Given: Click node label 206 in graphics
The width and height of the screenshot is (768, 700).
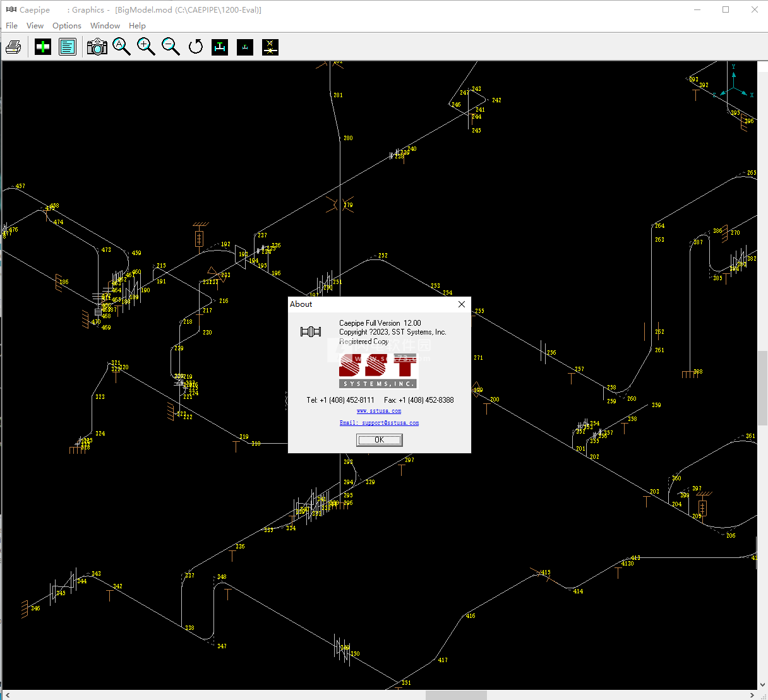Looking at the screenshot, I should point(731,536).
